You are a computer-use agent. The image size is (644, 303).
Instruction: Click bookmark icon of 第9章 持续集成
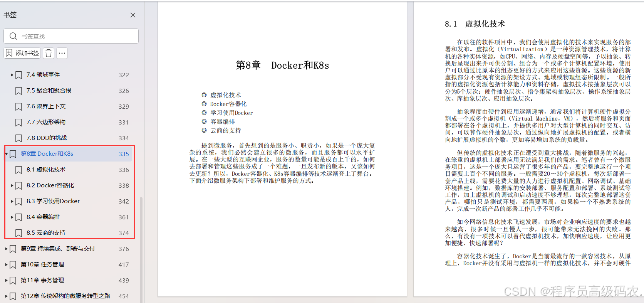pos(13,249)
